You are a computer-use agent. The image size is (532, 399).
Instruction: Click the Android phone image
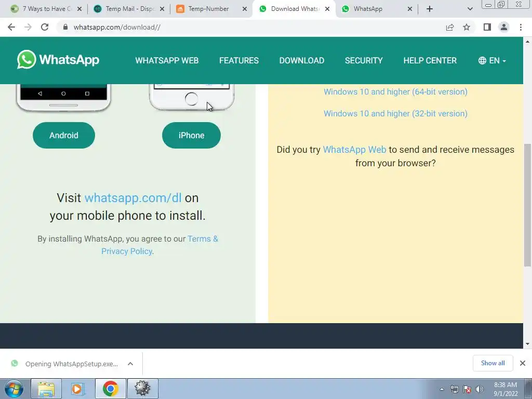(63, 98)
